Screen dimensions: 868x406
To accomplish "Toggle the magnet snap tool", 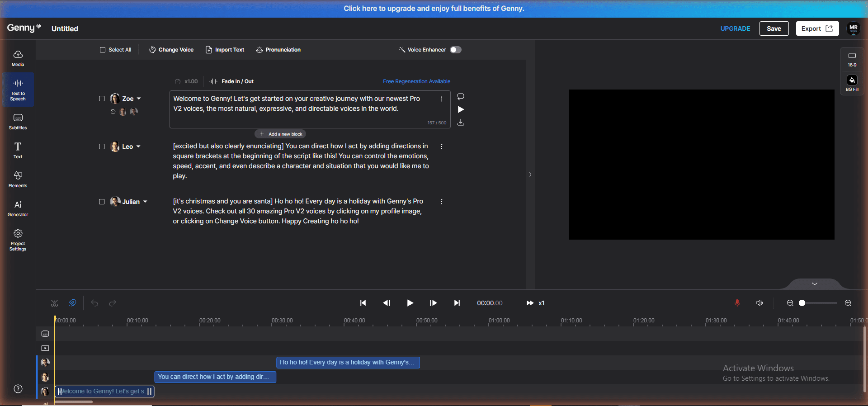I will pos(72,303).
